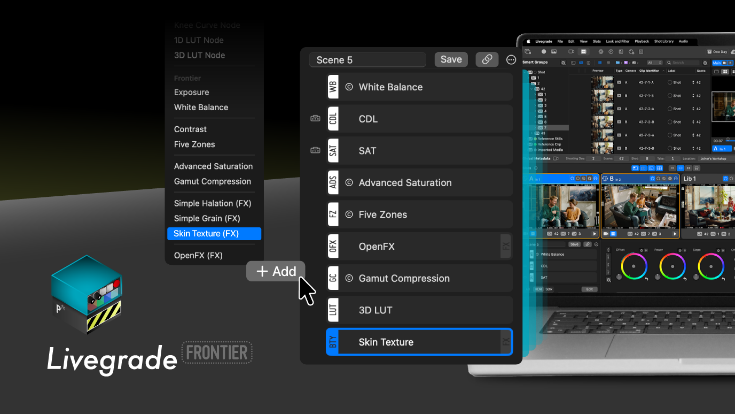Viewport: 735px width, 414px height.
Task: Select OpenFX (FX) entry
Action: coord(198,256)
